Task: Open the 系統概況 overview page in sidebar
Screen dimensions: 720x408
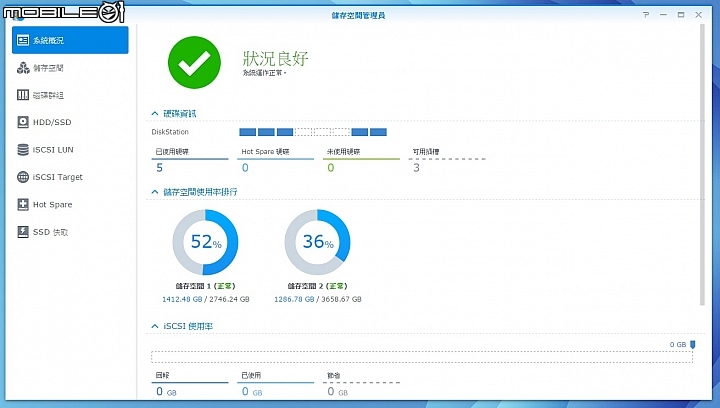Action: pyautogui.click(x=70, y=40)
